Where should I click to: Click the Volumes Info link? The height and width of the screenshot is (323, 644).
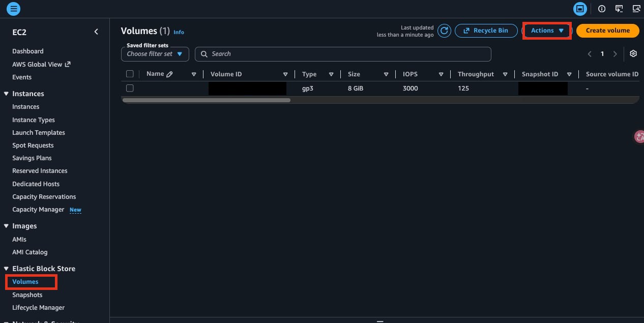coord(179,32)
